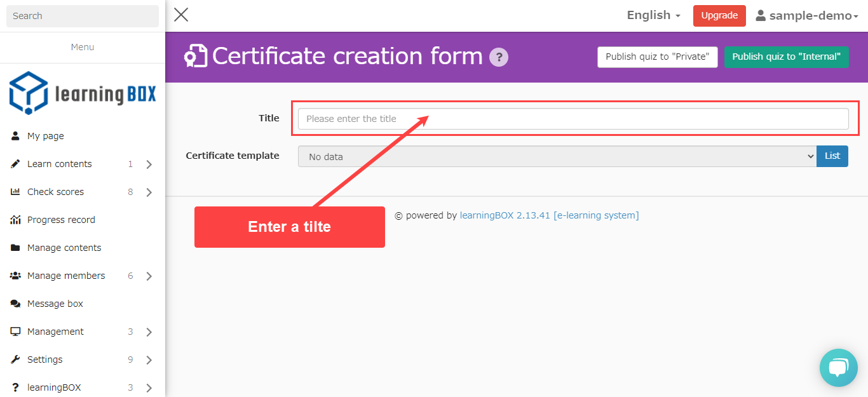Click Publish quiz to "Private" button
Screen dimensions: 868x397
(657, 57)
